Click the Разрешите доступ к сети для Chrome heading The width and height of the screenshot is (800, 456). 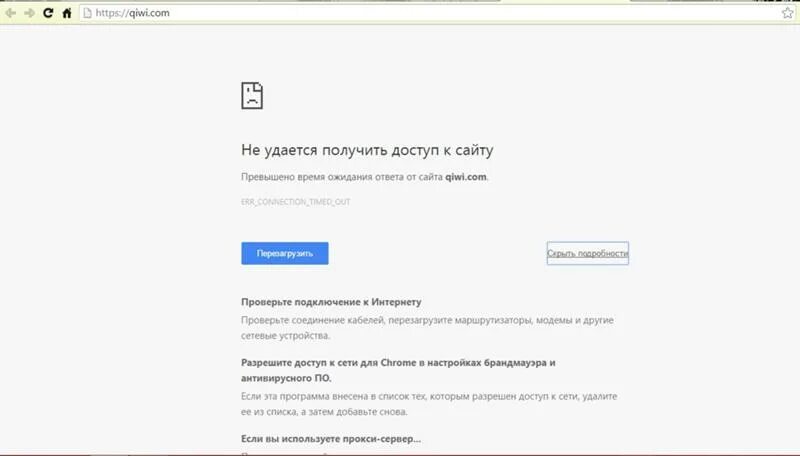pyautogui.click(x=398, y=370)
